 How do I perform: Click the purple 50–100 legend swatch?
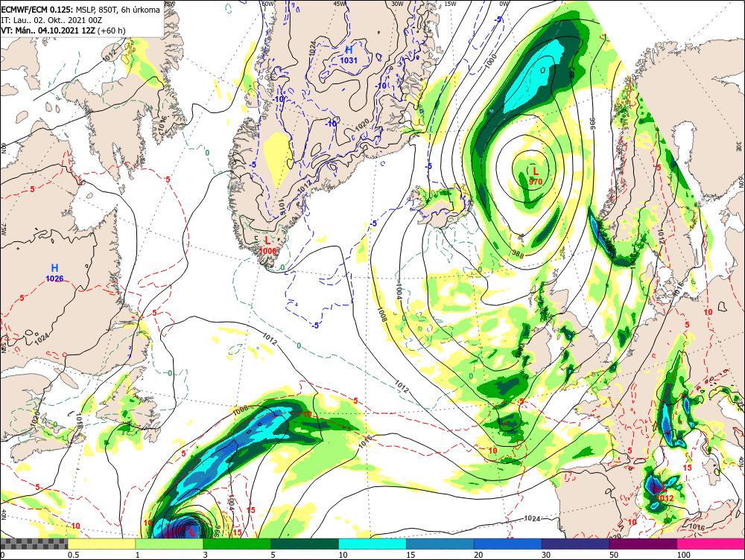click(644, 544)
